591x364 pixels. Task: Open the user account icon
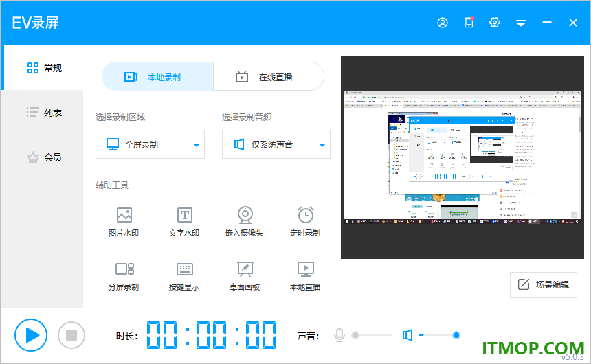443,23
